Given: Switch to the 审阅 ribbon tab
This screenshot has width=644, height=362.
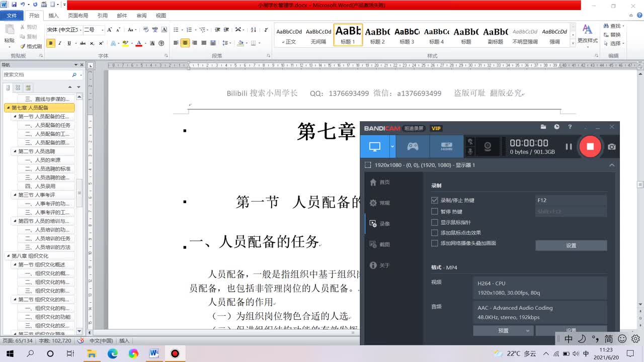Looking at the screenshot, I should (x=141, y=16).
